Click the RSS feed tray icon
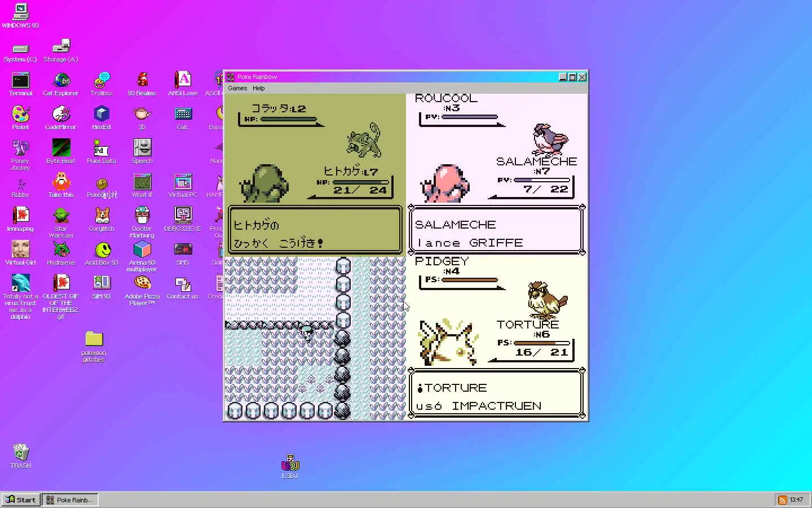812x508 pixels. (x=782, y=500)
